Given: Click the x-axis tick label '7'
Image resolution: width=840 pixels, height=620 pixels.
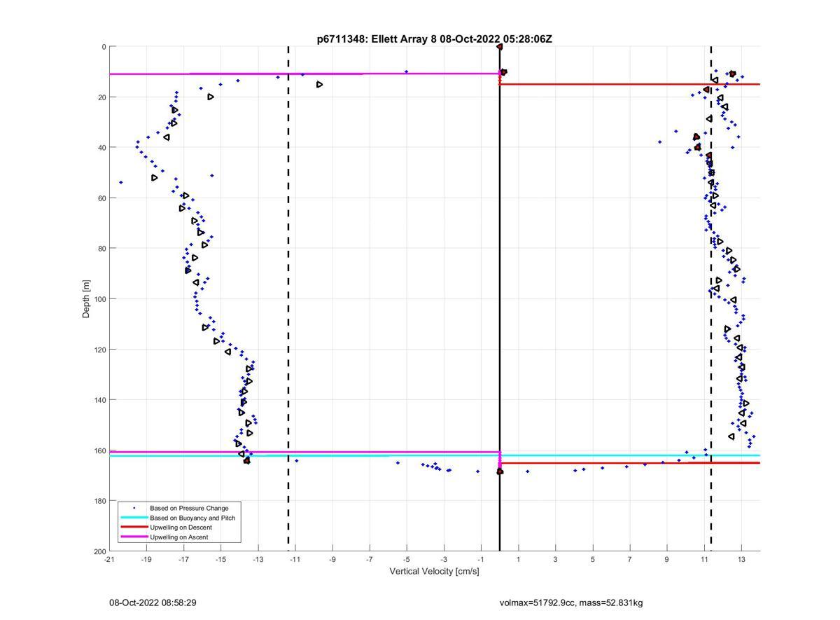Looking at the screenshot, I should [630, 560].
